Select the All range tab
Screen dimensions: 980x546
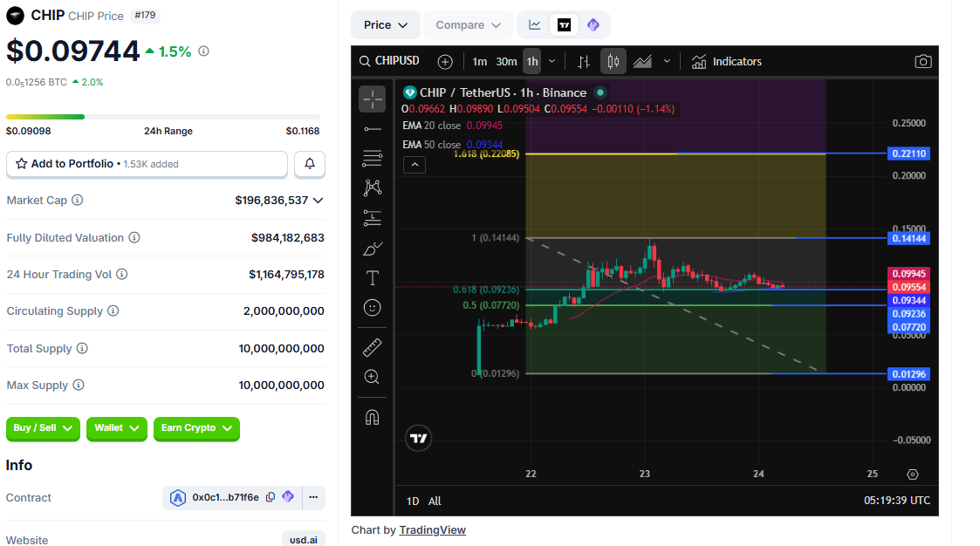pos(435,501)
